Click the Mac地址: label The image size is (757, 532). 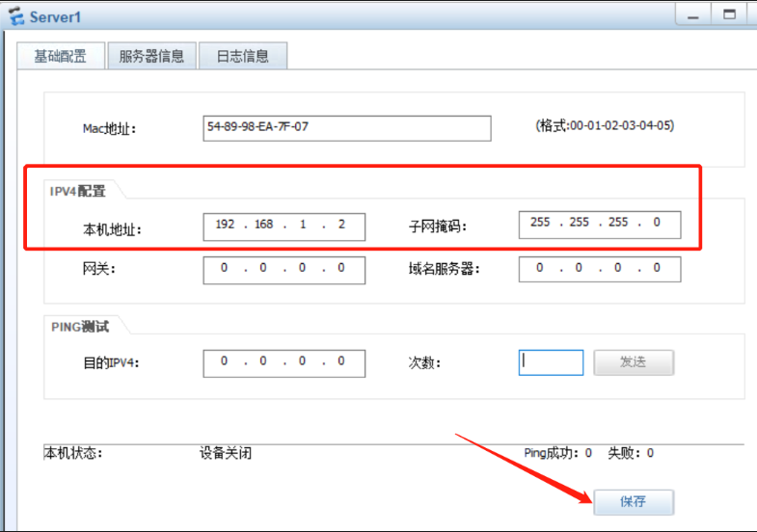point(109,129)
